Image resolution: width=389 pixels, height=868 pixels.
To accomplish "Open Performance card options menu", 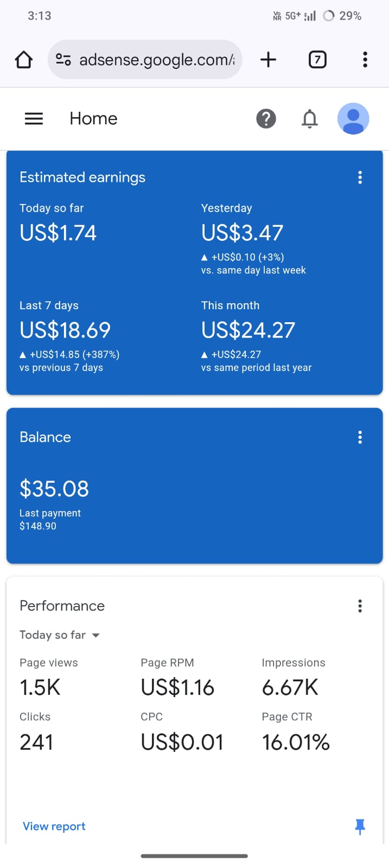I will (x=360, y=606).
